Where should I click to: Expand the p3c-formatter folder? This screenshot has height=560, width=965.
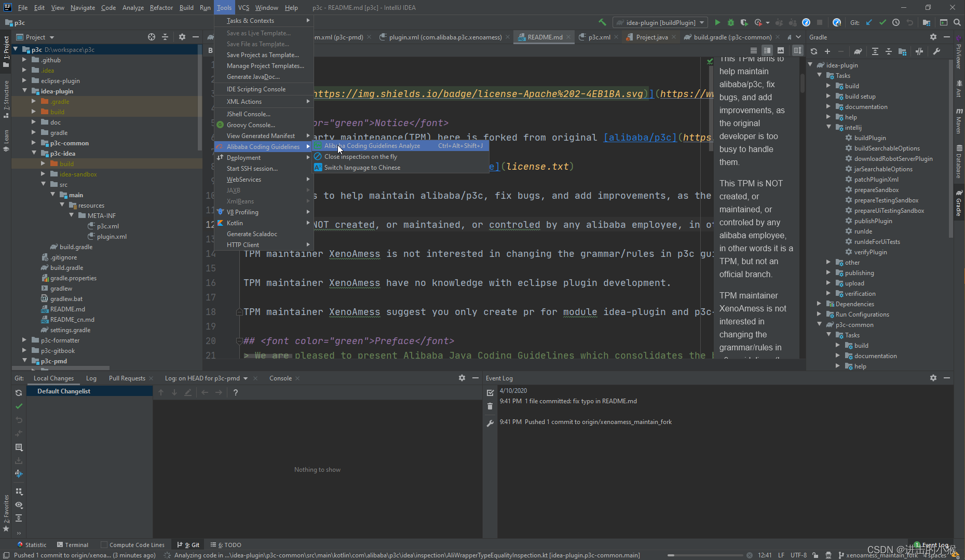point(24,340)
